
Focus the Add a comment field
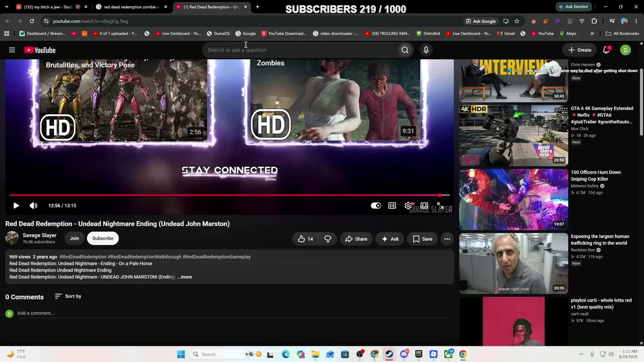coord(232,313)
